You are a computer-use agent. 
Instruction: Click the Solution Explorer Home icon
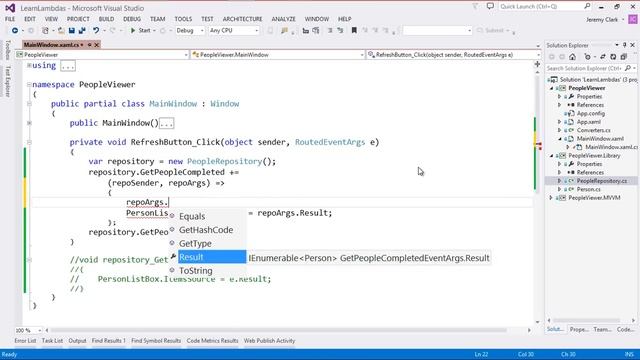pos(572,57)
